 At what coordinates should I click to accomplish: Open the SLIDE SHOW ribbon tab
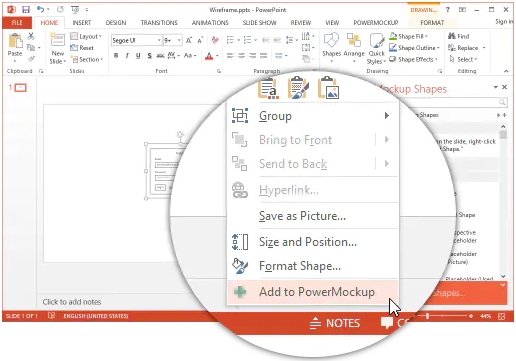coord(259,23)
